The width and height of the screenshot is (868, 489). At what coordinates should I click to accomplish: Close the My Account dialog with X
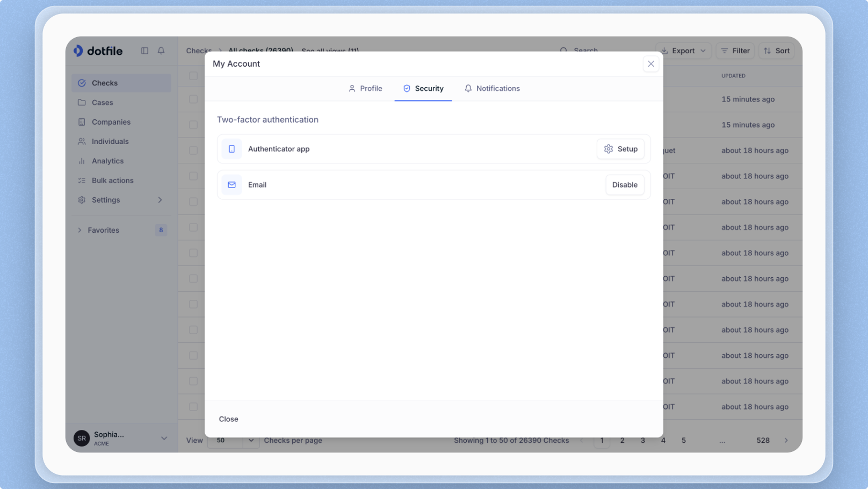click(x=651, y=64)
